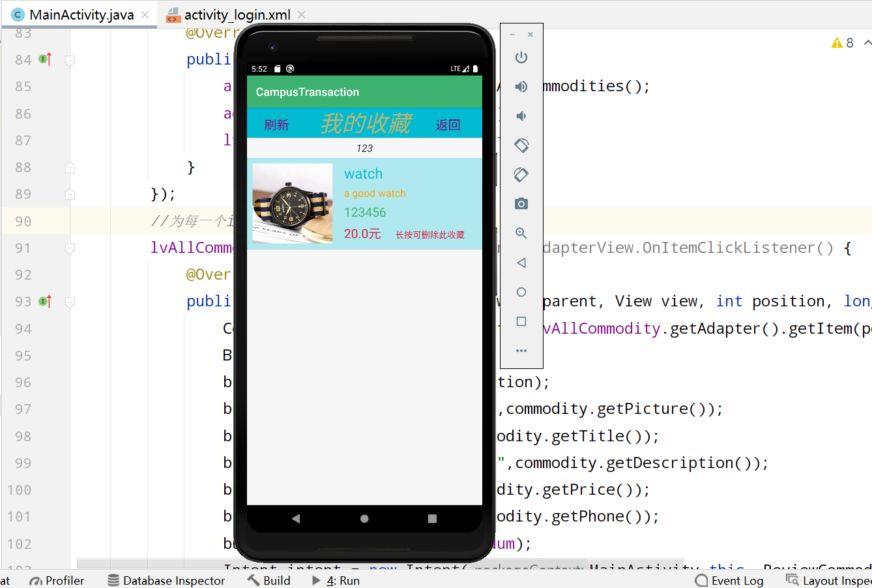Open the Database Inspector tool window
This screenshot has height=588, width=872.
point(166,580)
